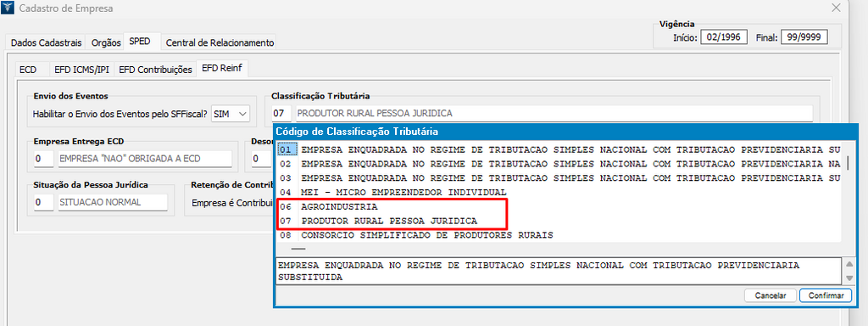The image size is (868, 326).
Task: Open the Orgãos tab
Action: (106, 42)
